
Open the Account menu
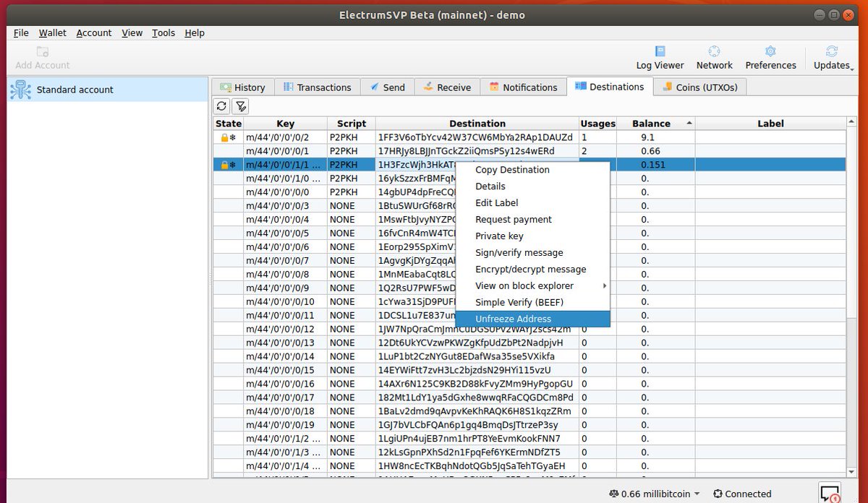coord(94,33)
